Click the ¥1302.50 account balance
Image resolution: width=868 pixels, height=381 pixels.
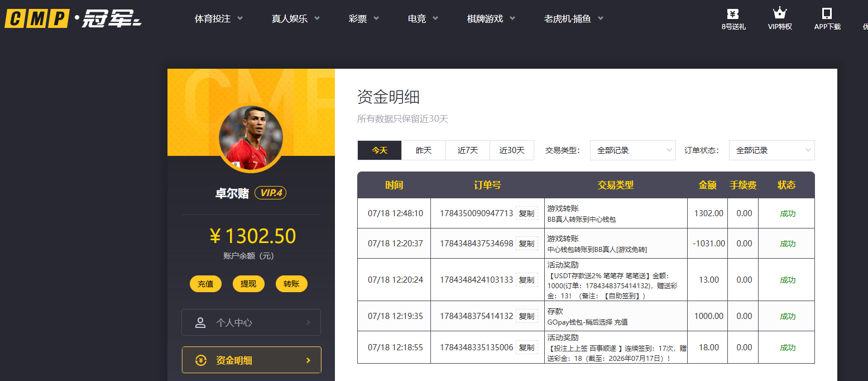point(252,236)
